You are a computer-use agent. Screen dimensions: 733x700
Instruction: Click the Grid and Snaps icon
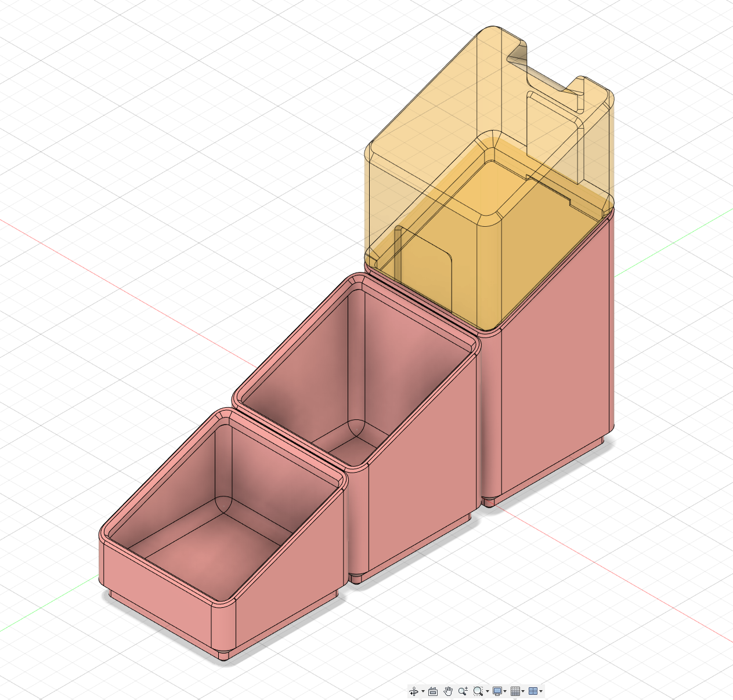(x=515, y=691)
